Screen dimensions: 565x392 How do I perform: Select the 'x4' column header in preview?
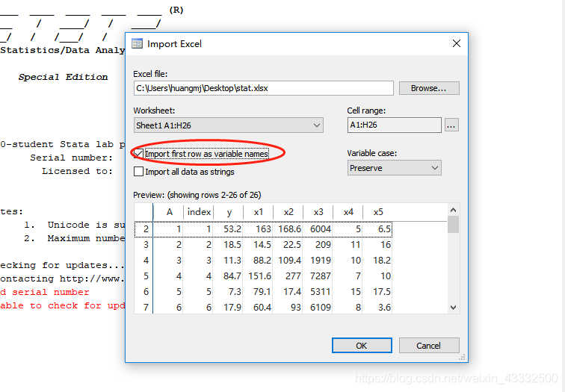pyautogui.click(x=348, y=212)
